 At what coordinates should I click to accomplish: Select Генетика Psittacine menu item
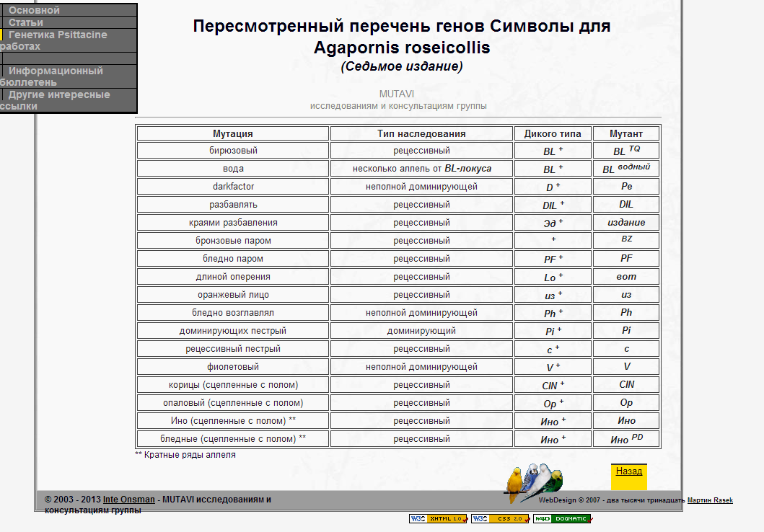pos(69,40)
